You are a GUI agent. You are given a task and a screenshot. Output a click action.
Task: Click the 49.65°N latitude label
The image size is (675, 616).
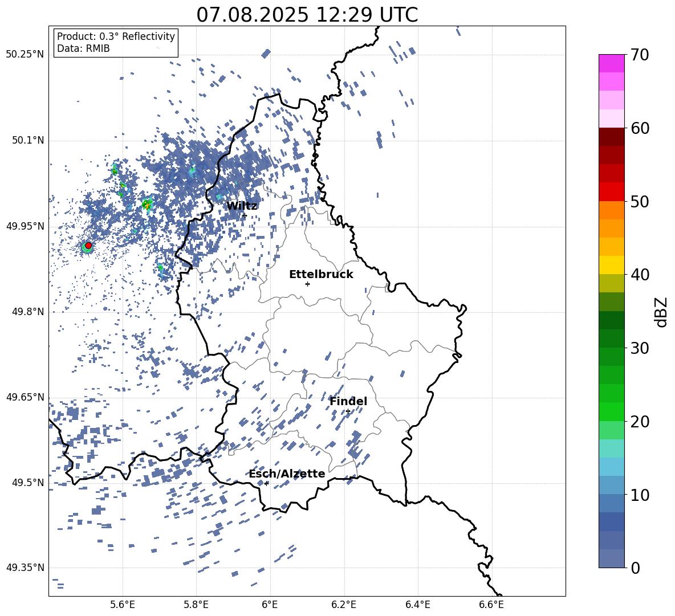(25, 397)
